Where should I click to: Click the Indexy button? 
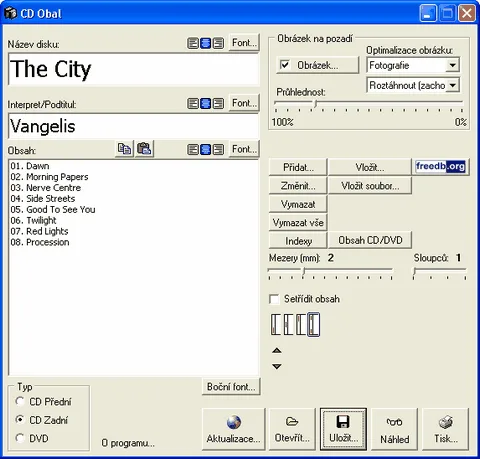(298, 240)
